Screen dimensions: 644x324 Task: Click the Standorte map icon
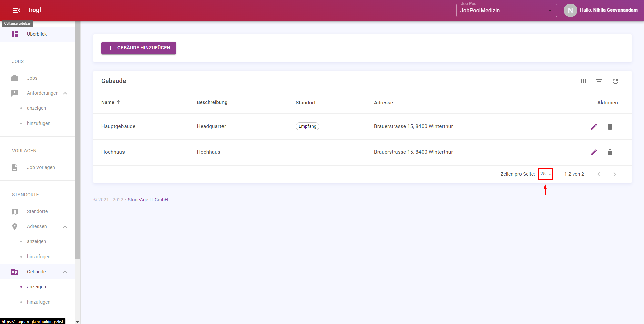[15, 212]
